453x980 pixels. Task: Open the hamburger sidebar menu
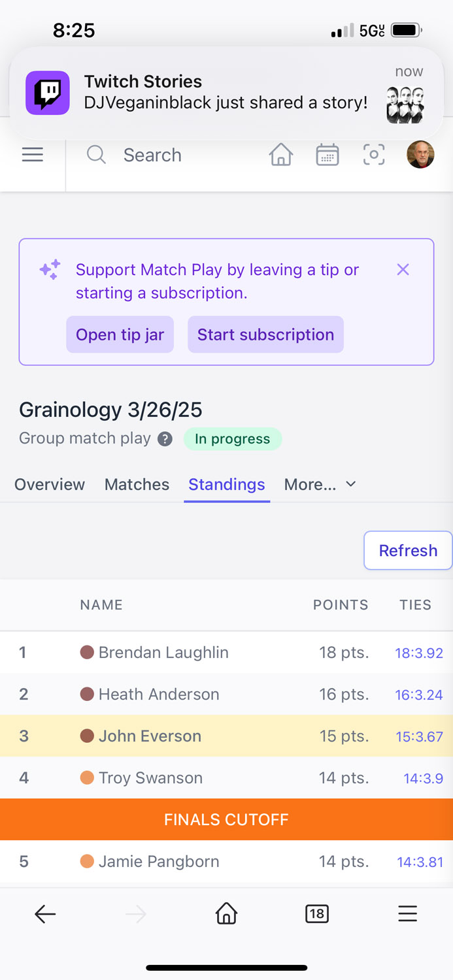tap(32, 155)
